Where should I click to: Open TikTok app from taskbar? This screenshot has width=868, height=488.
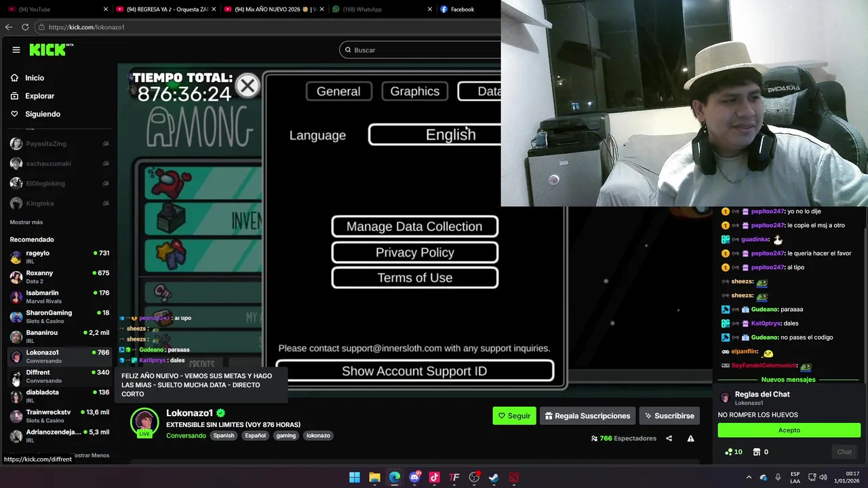435,477
